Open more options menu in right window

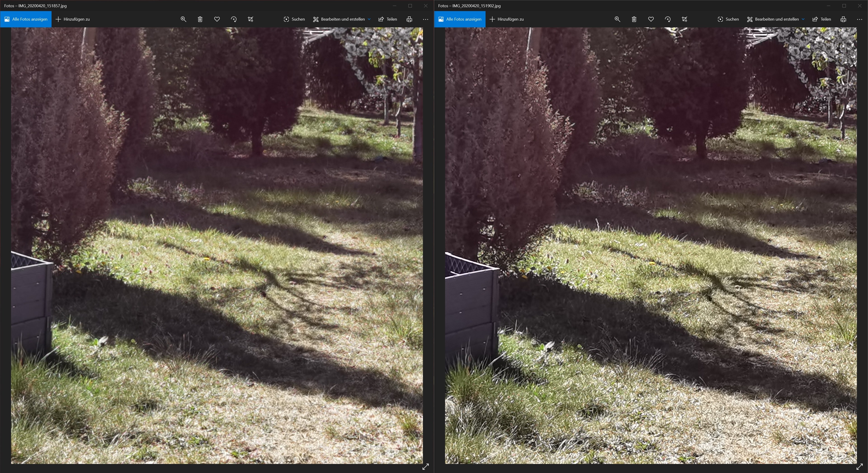(860, 19)
